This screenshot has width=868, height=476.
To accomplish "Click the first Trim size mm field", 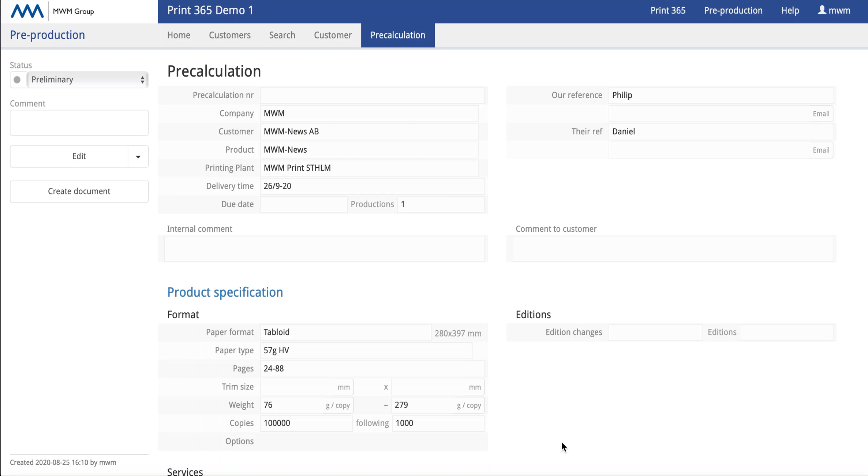I will pos(307,387).
